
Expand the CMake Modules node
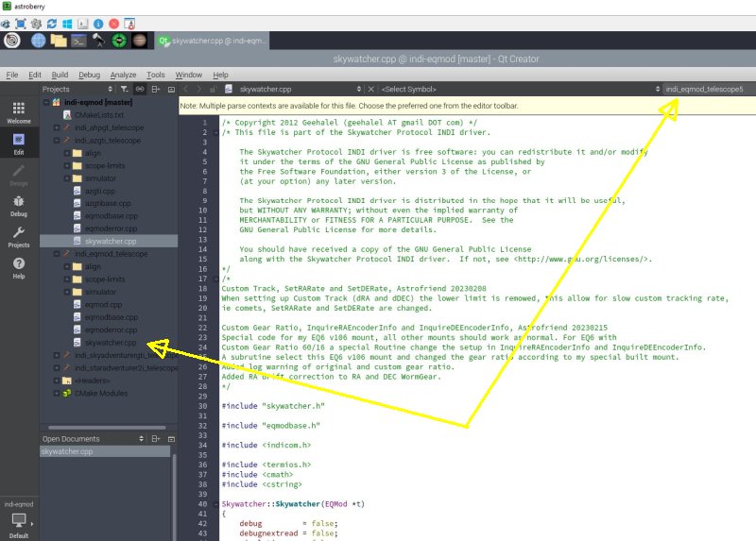57,393
